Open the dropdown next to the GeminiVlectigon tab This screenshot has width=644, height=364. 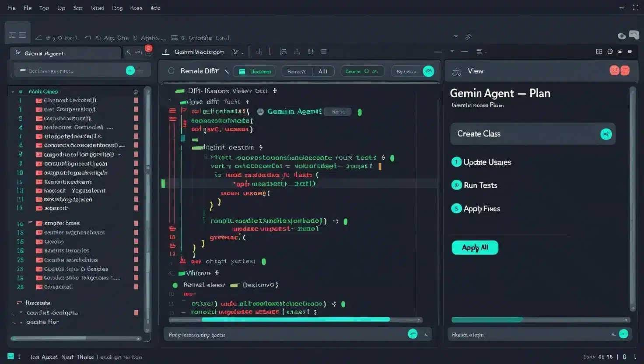click(x=235, y=52)
